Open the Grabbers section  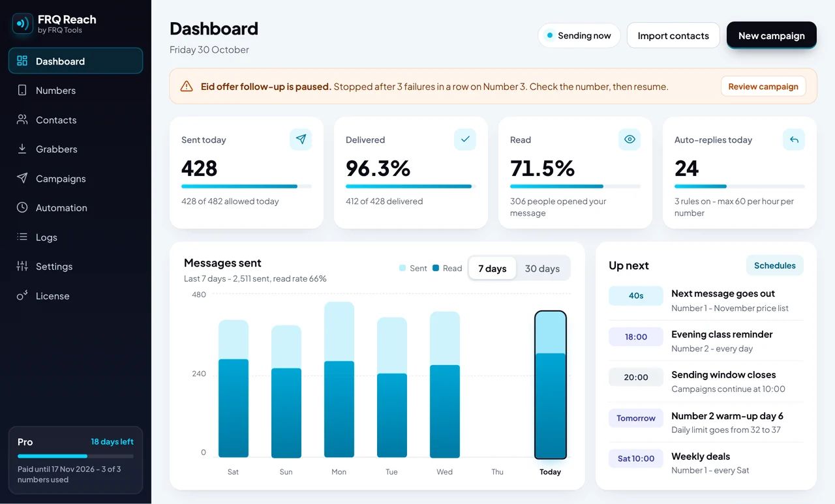[x=76, y=149]
